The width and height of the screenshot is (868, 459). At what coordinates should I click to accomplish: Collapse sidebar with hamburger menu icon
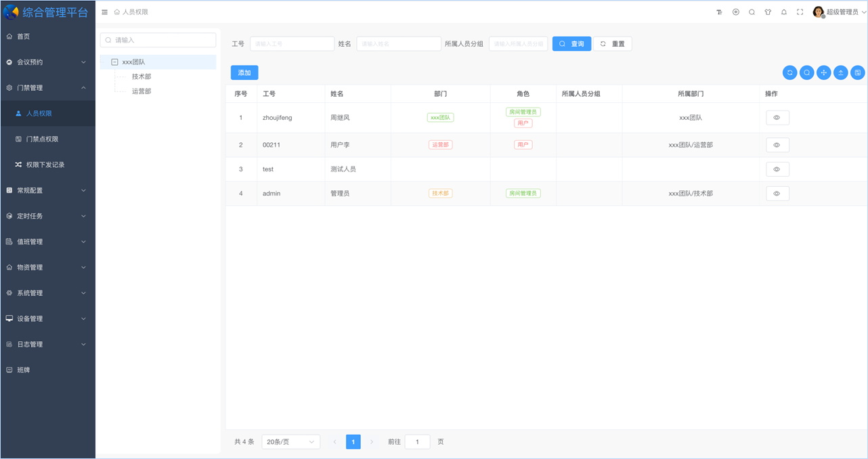click(104, 12)
